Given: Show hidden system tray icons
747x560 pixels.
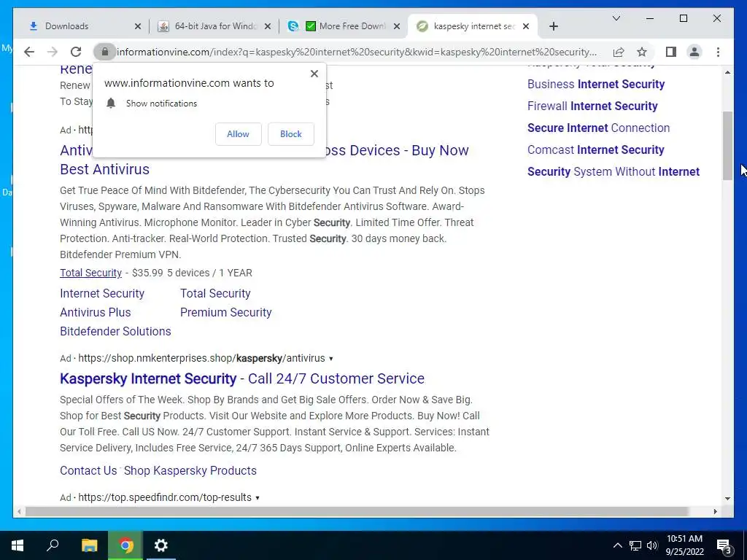Looking at the screenshot, I should [x=617, y=545].
